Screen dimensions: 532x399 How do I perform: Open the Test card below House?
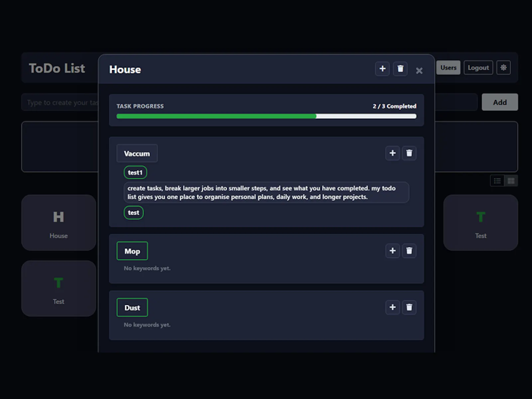tap(59, 289)
